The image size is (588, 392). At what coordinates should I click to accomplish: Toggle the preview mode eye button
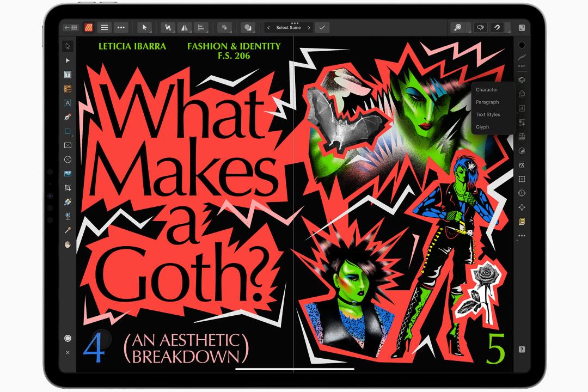tap(480, 27)
